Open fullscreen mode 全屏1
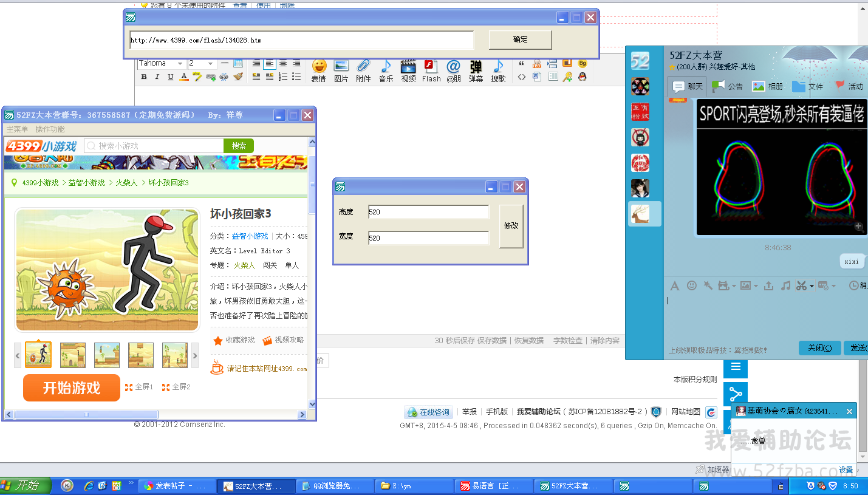This screenshot has height=495, width=868. pyautogui.click(x=139, y=387)
